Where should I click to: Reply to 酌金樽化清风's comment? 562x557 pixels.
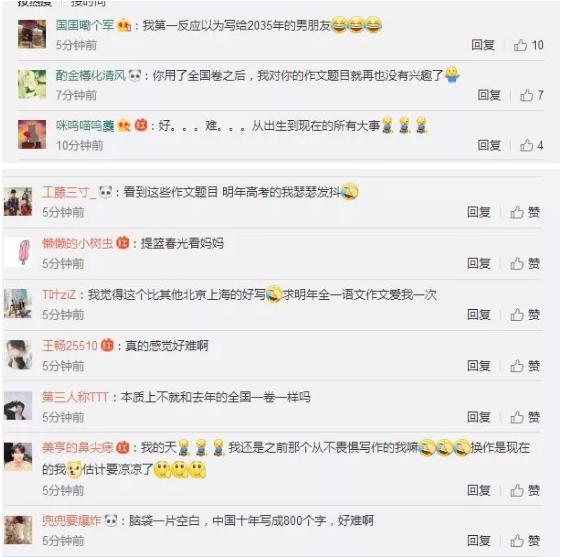point(489,95)
